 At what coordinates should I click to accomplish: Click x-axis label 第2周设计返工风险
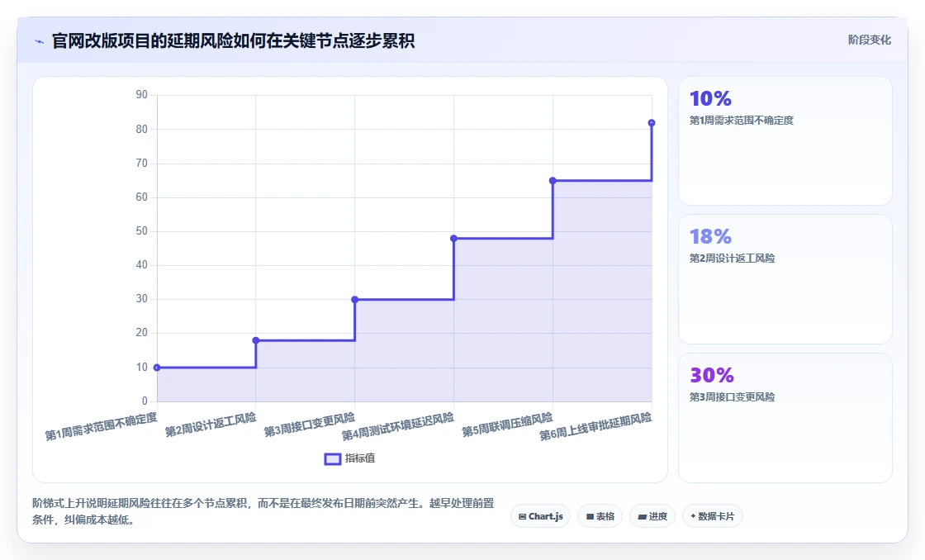[211, 425]
